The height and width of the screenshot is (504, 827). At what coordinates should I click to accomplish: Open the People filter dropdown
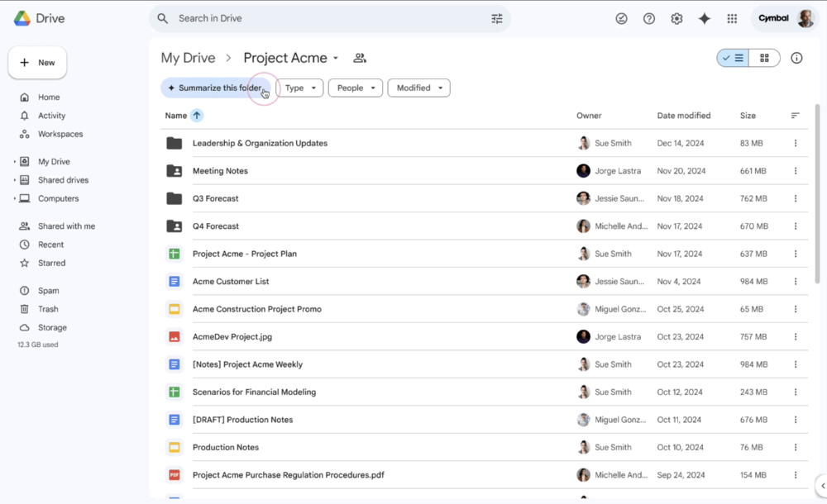pyautogui.click(x=356, y=88)
